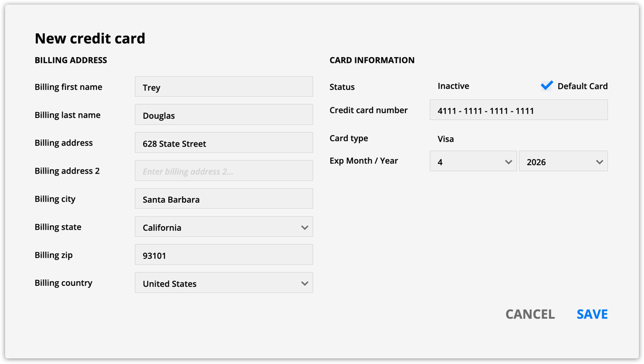The height and width of the screenshot is (364, 644).
Task: Open the United States country dropdown
Action: 224,283
